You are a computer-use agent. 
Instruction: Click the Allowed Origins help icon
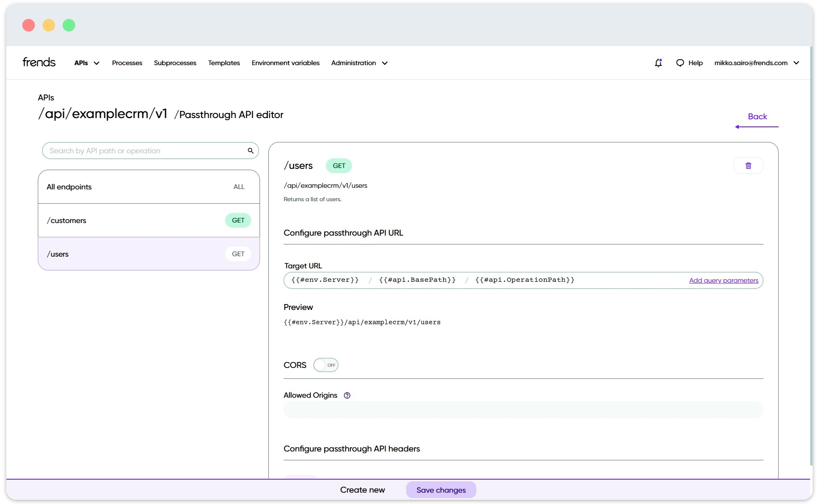click(x=347, y=395)
